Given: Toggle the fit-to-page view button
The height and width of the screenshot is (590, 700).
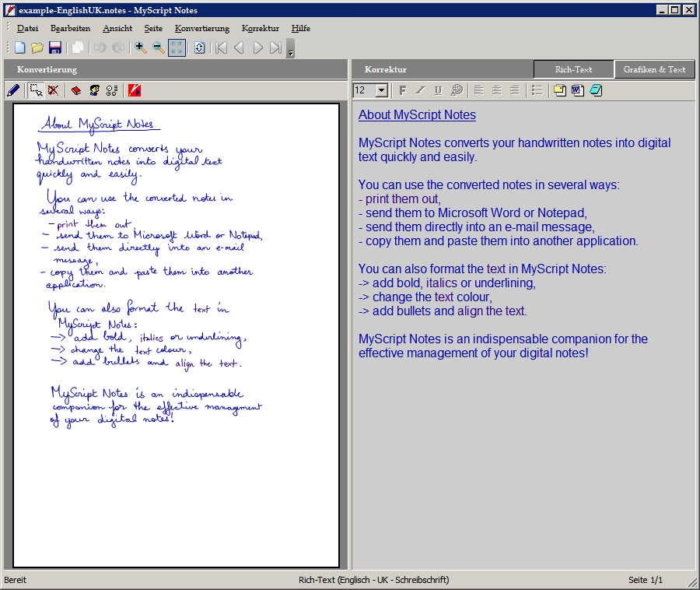Looking at the screenshot, I should pos(177,47).
